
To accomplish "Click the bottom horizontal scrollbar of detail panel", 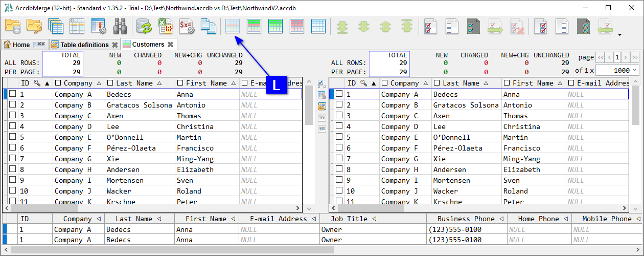I will [169, 250].
